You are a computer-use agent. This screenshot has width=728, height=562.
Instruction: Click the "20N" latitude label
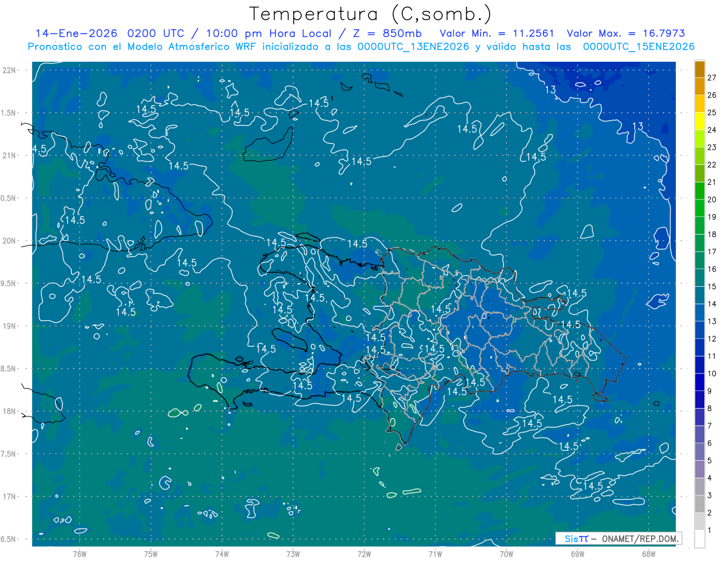click(x=9, y=241)
